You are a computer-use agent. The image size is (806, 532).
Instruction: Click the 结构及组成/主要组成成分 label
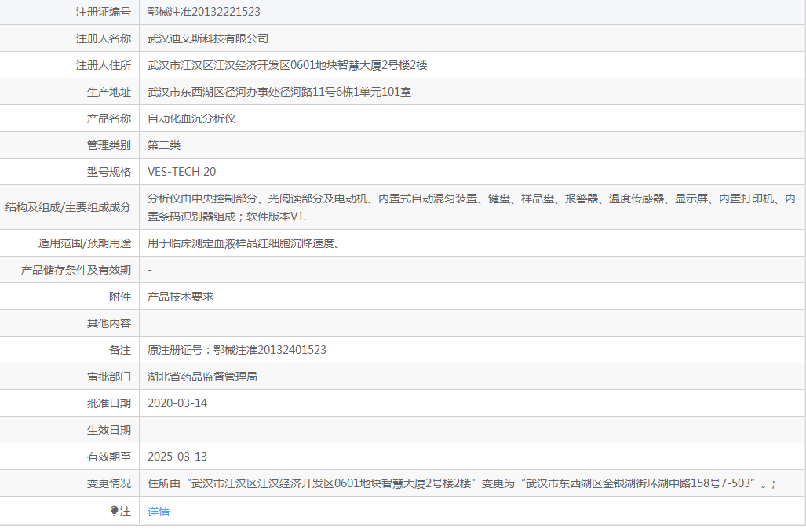pos(68,207)
